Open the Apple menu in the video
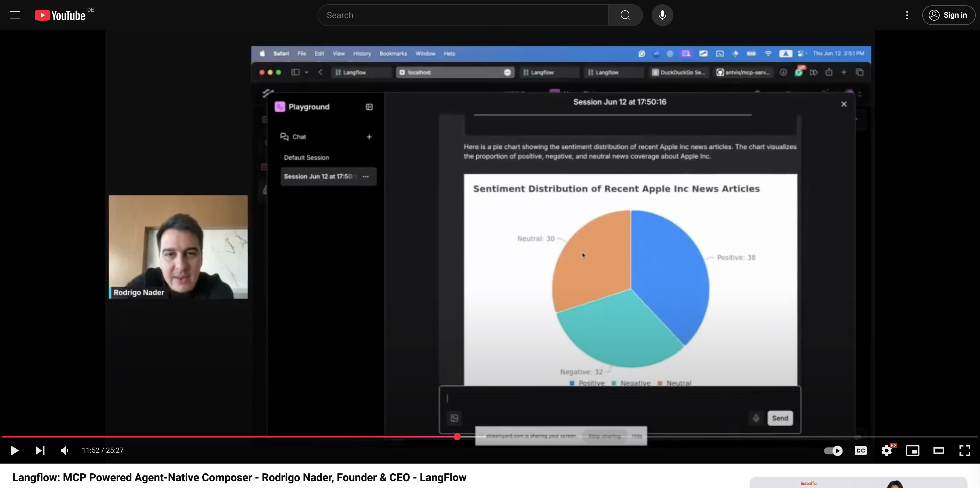 pos(262,53)
